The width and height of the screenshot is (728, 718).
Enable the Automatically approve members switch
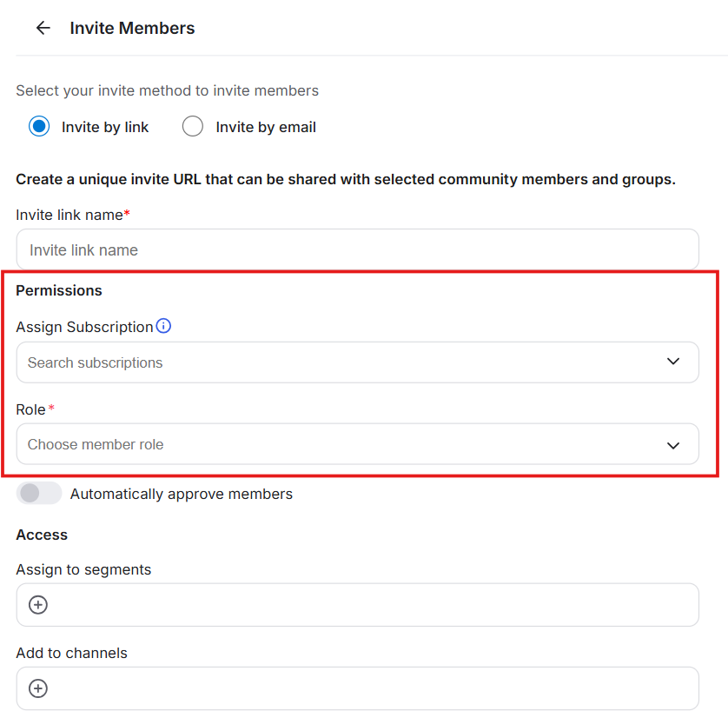[39, 494]
